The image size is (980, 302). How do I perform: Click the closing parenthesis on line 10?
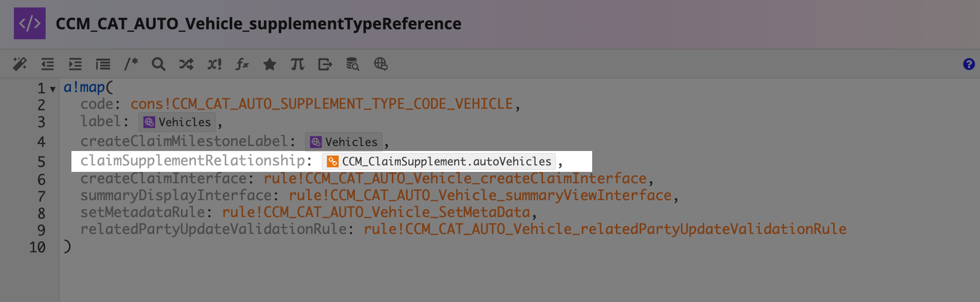67,246
